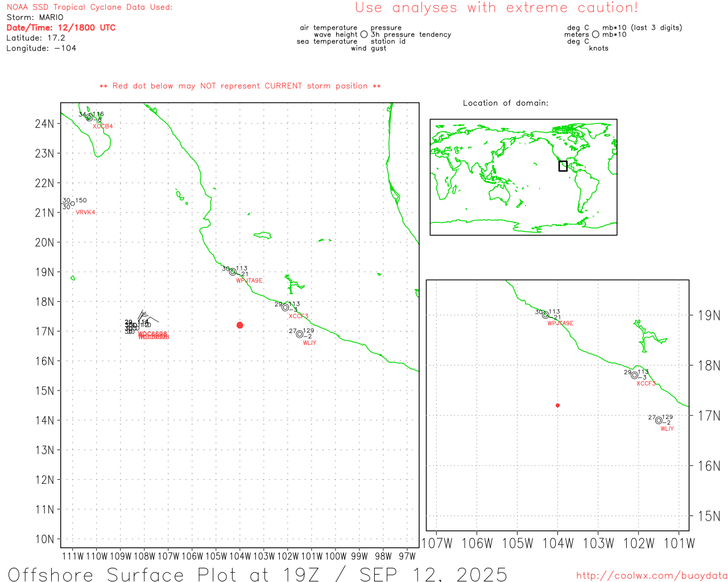This screenshot has height=582, width=728.
Task: Click the red storm position dot on main map
Action: [240, 325]
